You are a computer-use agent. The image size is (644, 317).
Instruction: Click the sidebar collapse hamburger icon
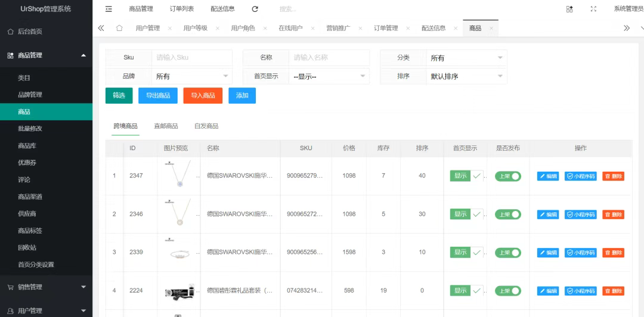(109, 9)
